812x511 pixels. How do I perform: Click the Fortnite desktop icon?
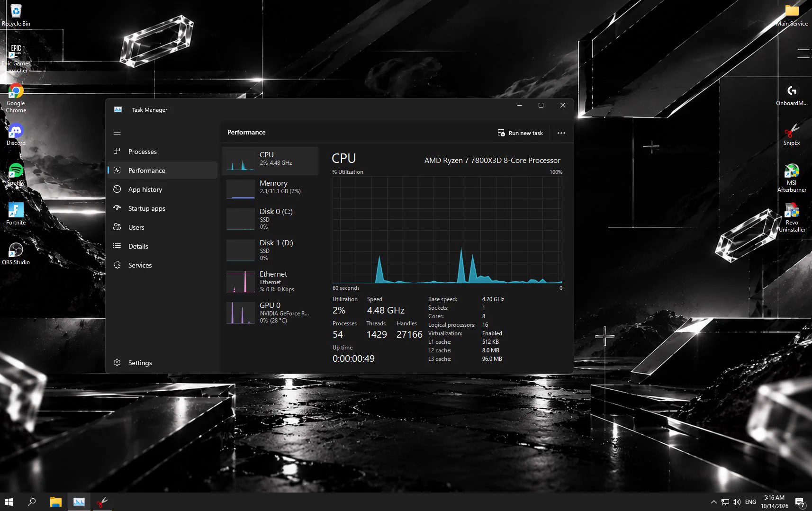[x=16, y=214]
